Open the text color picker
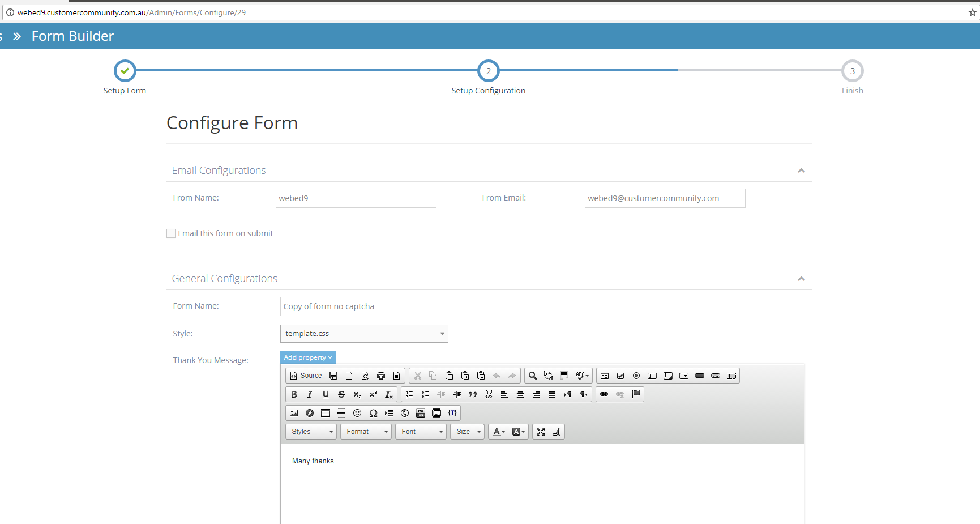This screenshot has height=524, width=980. click(497, 431)
